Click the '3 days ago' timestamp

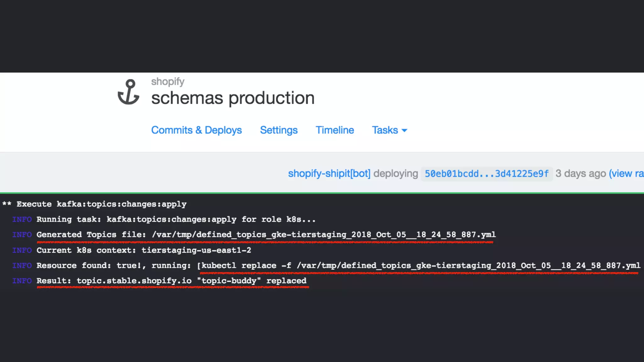click(580, 173)
